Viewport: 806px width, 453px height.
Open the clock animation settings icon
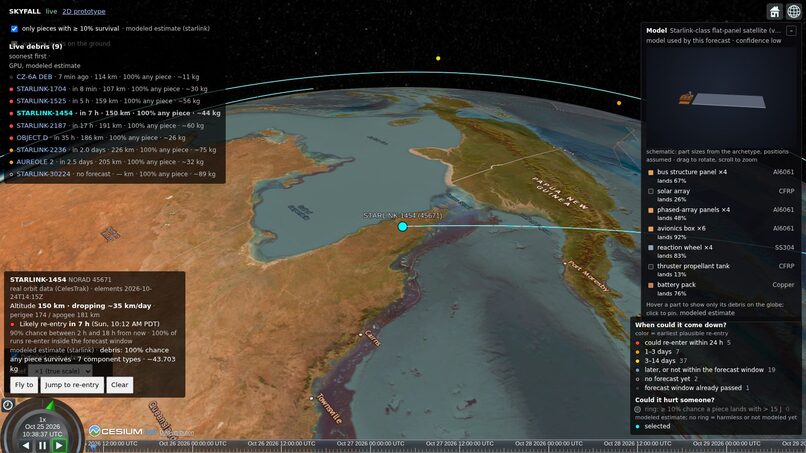8,405
